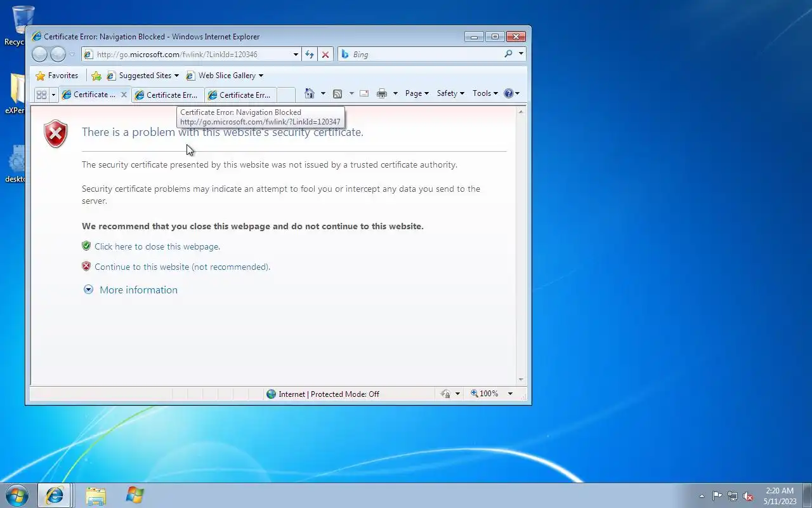The image size is (812, 508).
Task: Click the Internet zone globe icon in status bar
Action: [272, 394]
